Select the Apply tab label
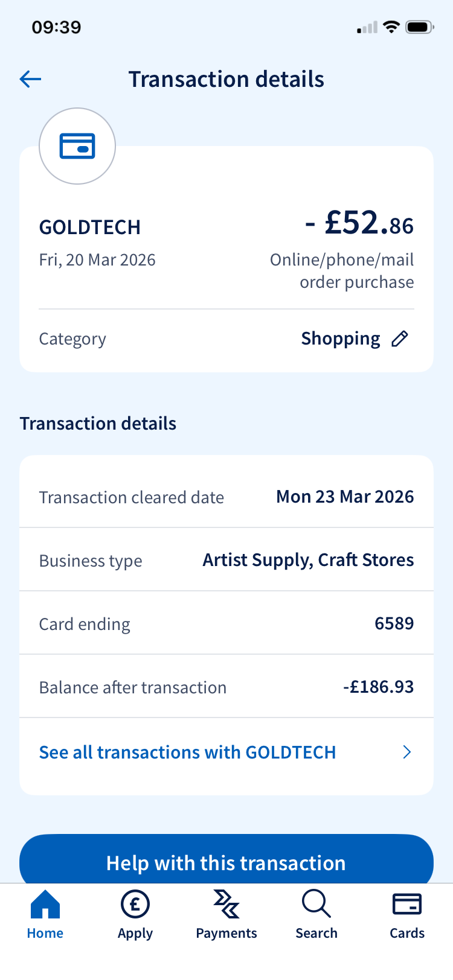The height and width of the screenshot is (980, 453). (x=135, y=933)
